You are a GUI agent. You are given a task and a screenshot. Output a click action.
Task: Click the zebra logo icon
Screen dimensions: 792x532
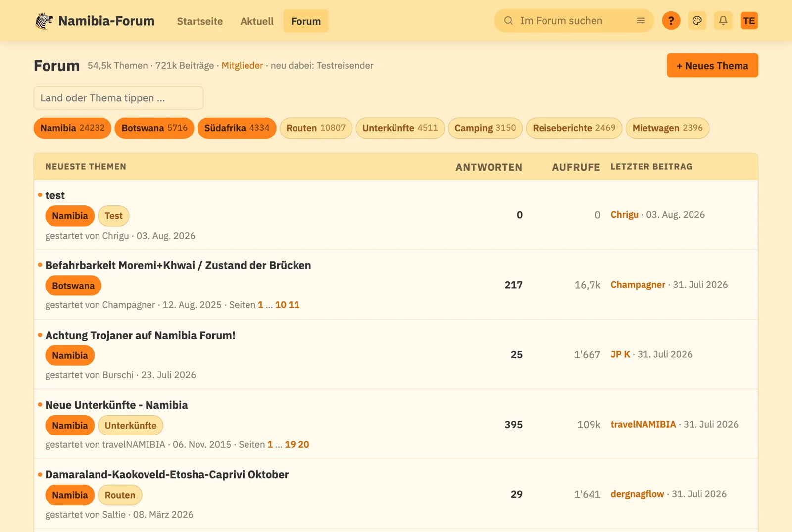click(x=44, y=21)
